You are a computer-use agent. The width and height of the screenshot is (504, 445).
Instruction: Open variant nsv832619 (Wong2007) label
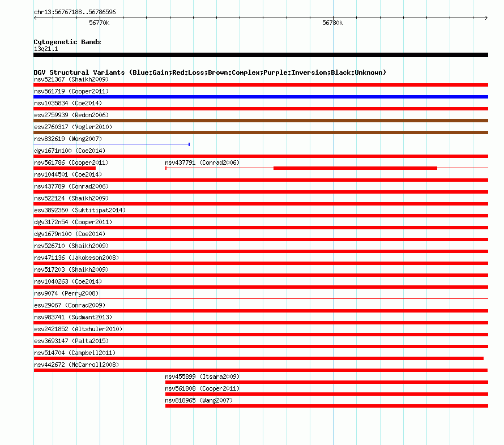point(68,139)
